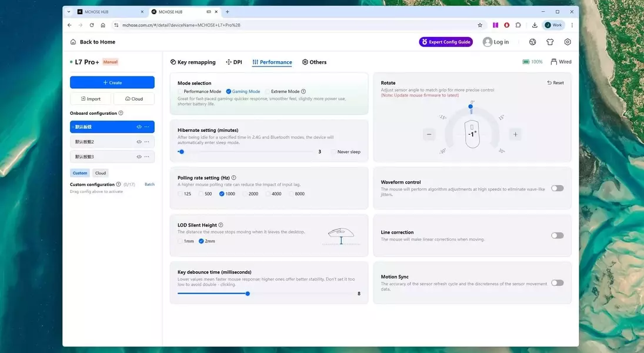The height and width of the screenshot is (353, 644).
Task: Click the browser home icon
Action: point(103,25)
